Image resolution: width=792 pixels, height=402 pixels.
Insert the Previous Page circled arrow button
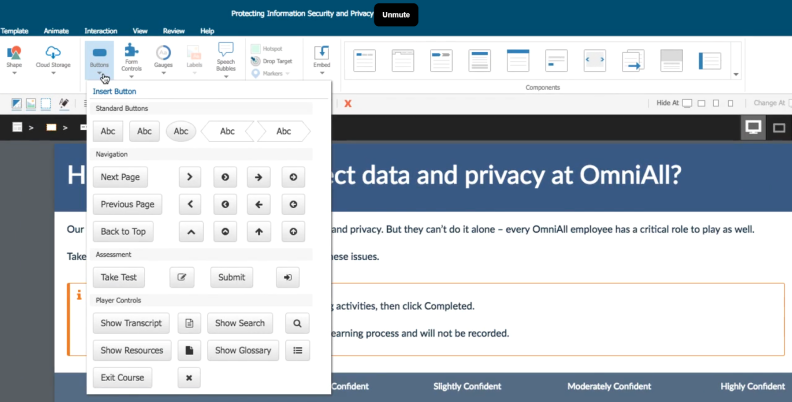coord(293,205)
